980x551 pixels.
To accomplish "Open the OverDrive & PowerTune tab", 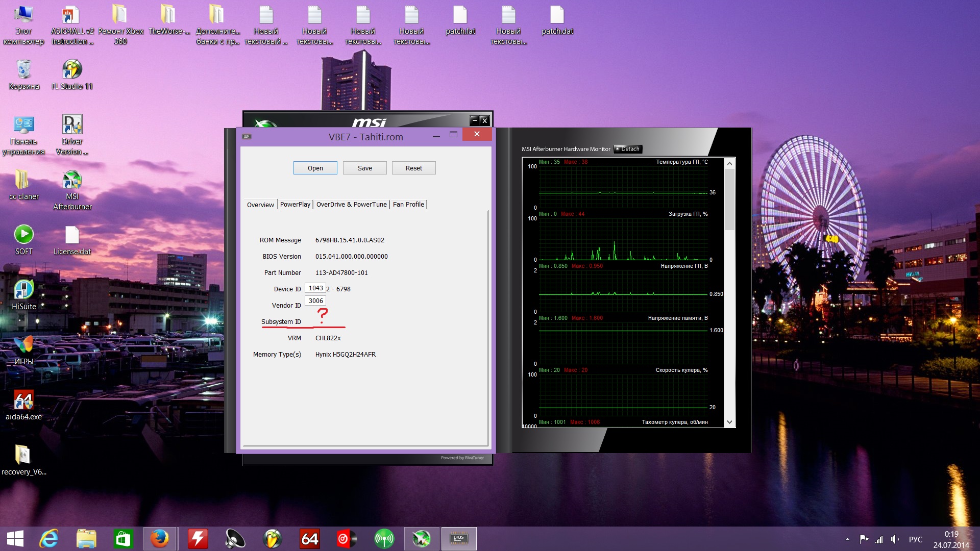I will 351,205.
